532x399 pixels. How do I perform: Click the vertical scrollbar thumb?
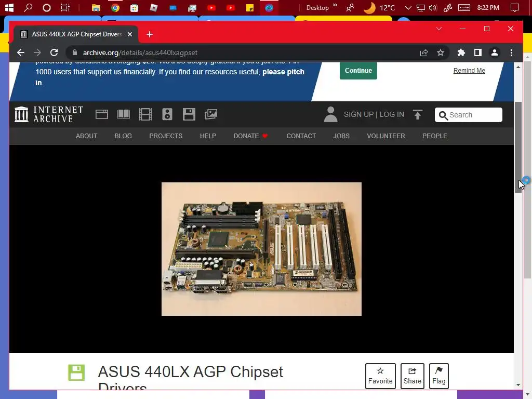(518, 147)
